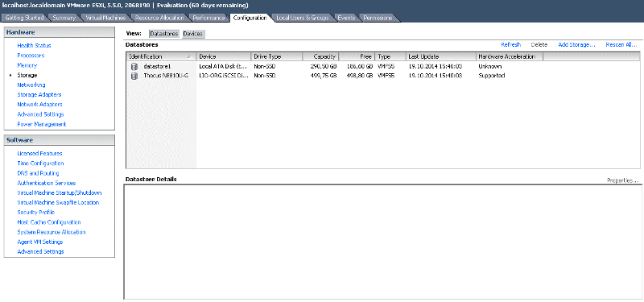Open Licensed Features under Software
644x302 pixels.
tap(39, 154)
